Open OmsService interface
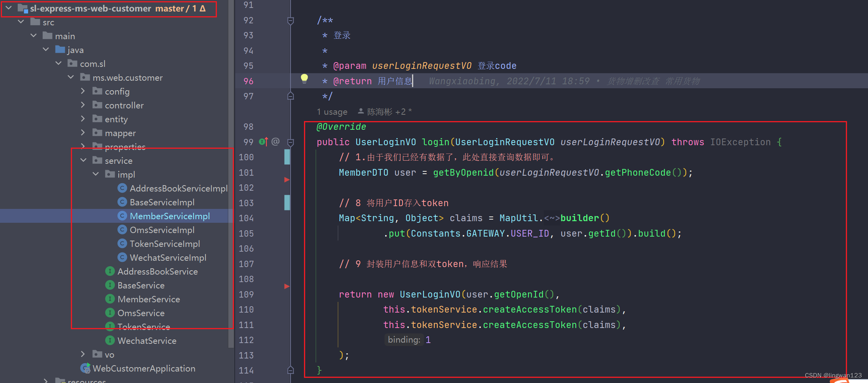Image resolution: width=868 pixels, height=383 pixels. pyautogui.click(x=141, y=313)
